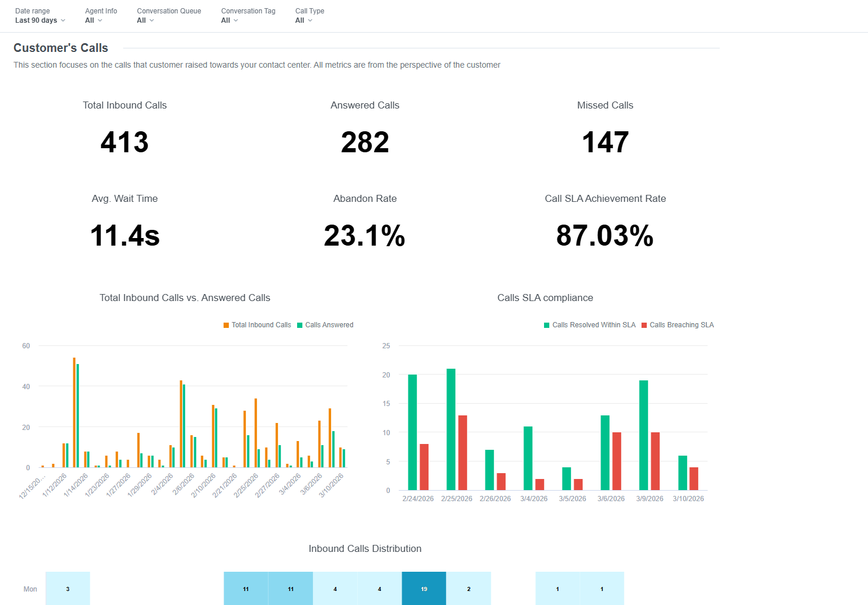Expand the Agent Info filter
868x605 pixels.
point(93,20)
